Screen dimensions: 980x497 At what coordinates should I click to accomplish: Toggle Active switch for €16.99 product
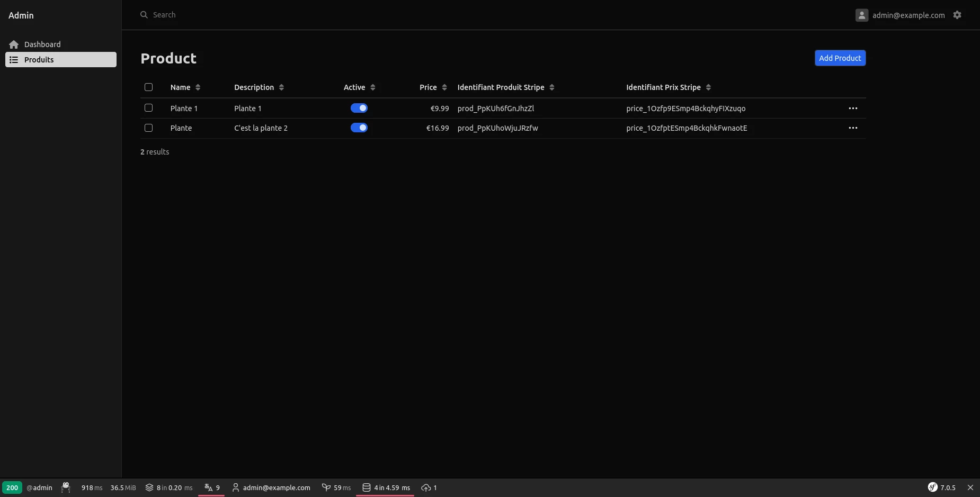click(359, 128)
